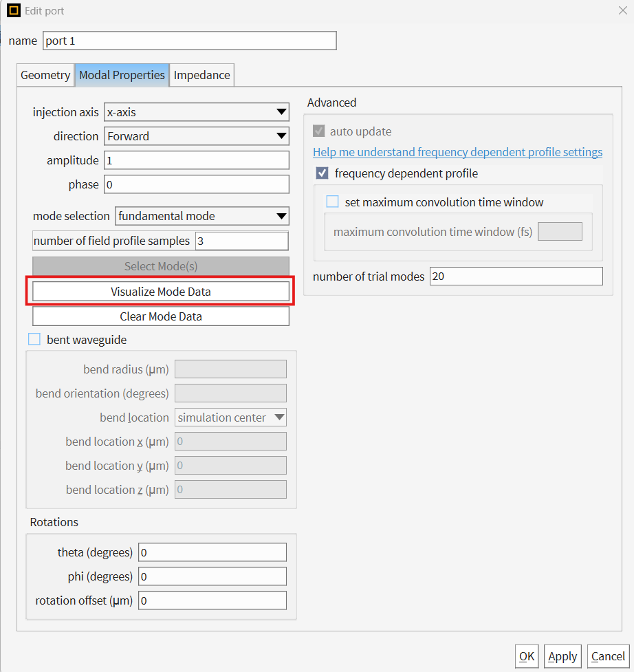Image resolution: width=634 pixels, height=672 pixels.
Task: Click the Cancel button
Action: pyautogui.click(x=609, y=656)
